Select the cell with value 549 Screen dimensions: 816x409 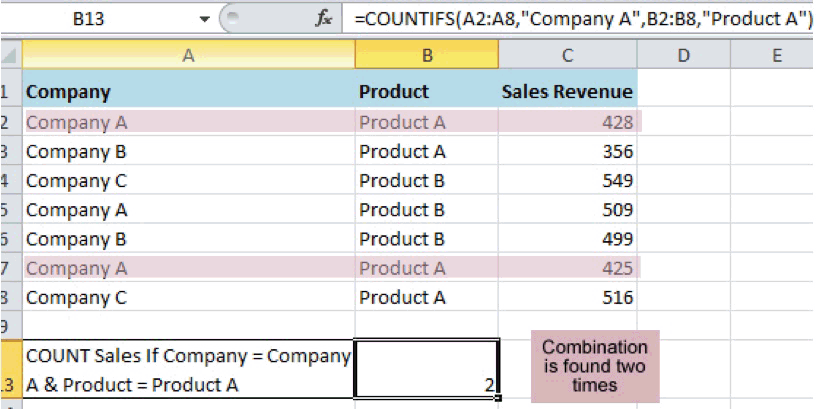(x=567, y=181)
